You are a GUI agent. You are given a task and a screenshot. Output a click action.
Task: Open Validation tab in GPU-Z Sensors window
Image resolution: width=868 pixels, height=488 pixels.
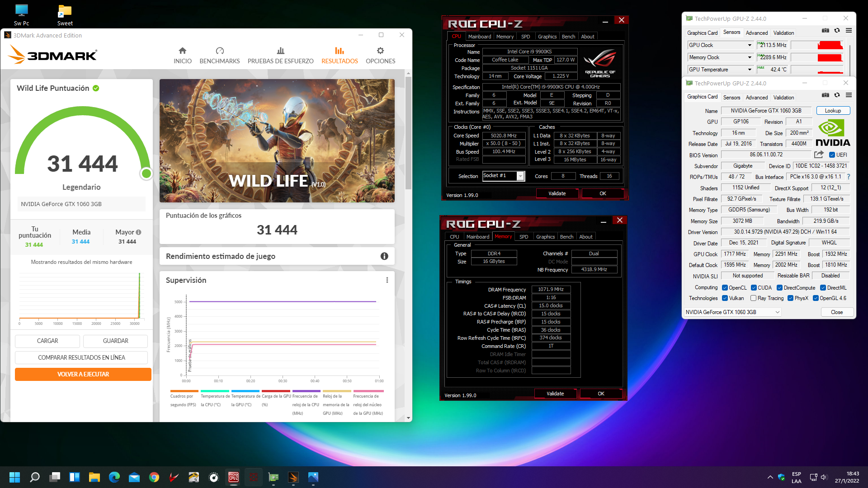(x=783, y=33)
